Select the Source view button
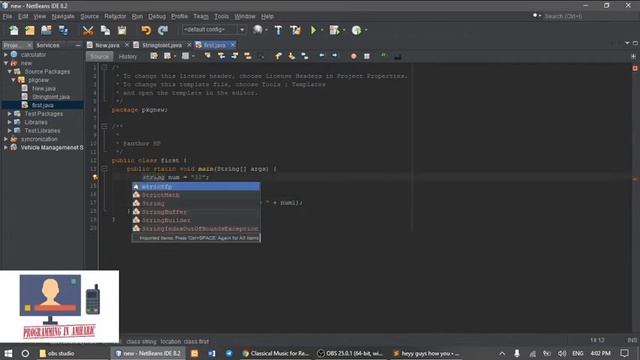The image size is (640, 360). [x=100, y=56]
